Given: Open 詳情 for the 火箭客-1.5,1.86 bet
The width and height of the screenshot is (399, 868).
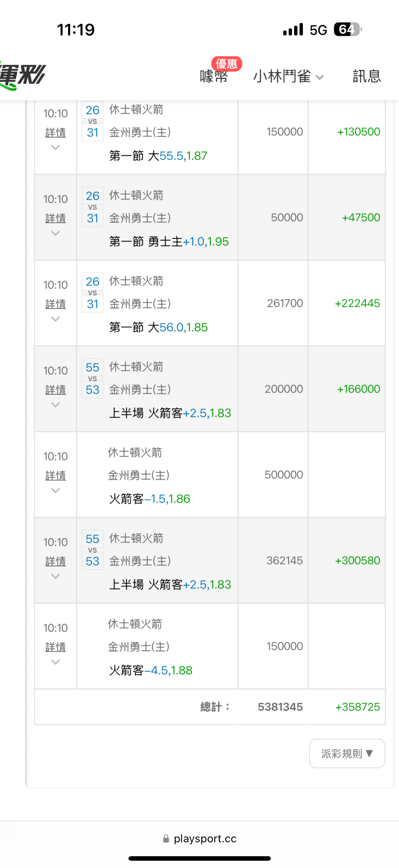Looking at the screenshot, I should coord(55,476).
